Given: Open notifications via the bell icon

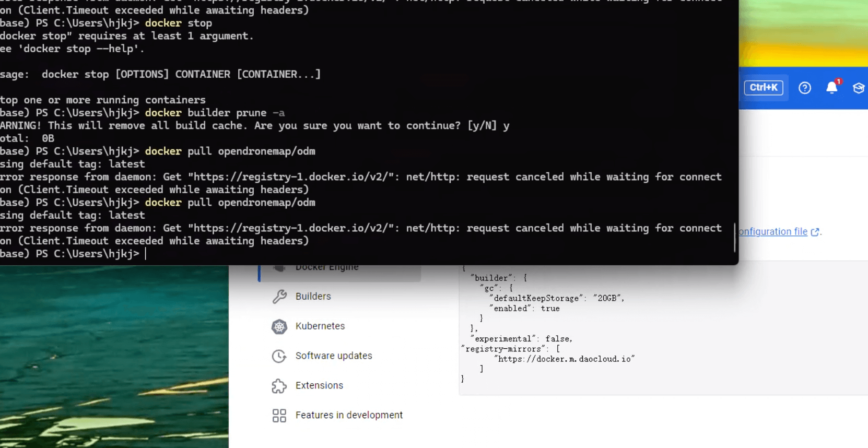Looking at the screenshot, I should coord(832,88).
